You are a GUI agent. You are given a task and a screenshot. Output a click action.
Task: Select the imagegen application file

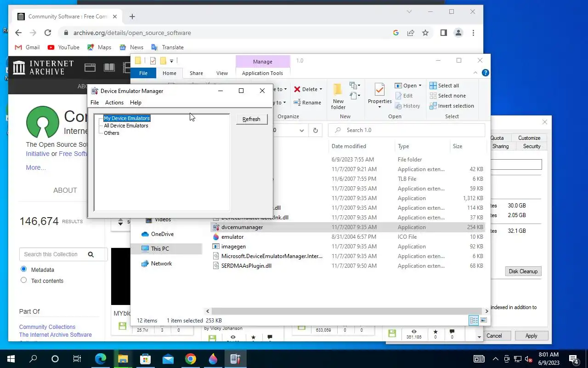click(348, 247)
